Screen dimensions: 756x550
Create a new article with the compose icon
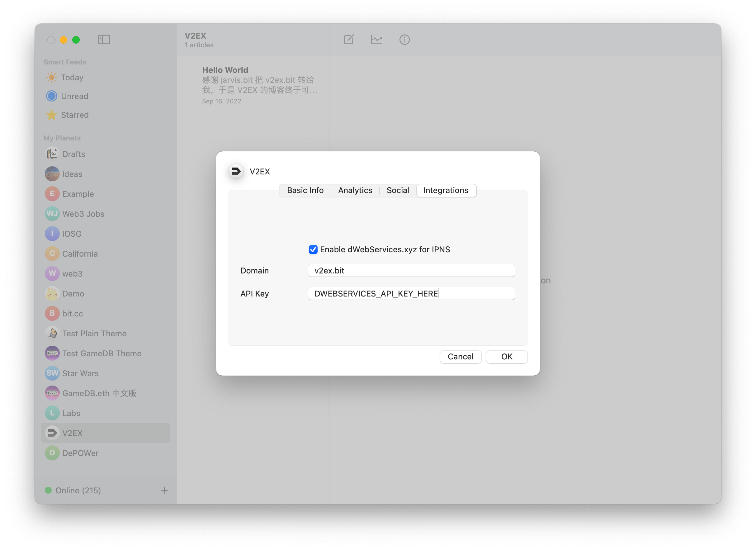pos(349,39)
